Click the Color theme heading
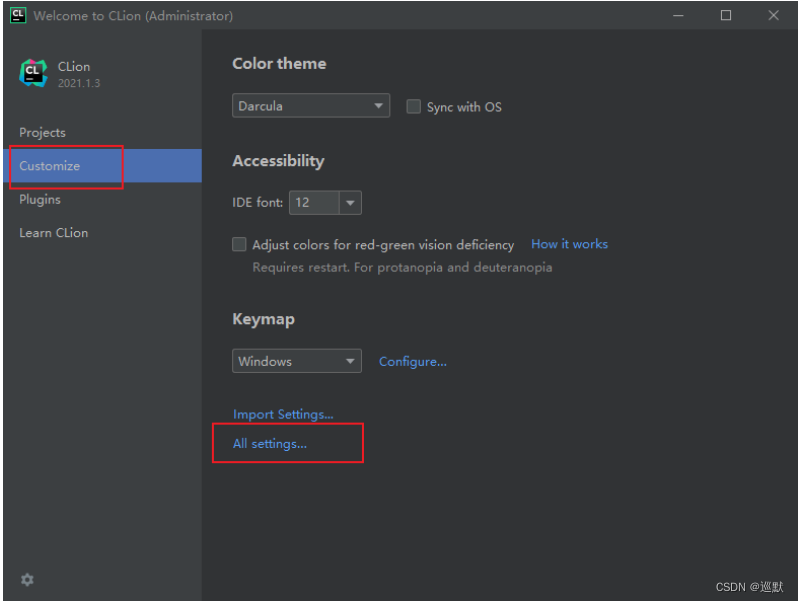This screenshot has width=800, height=603. click(x=279, y=64)
